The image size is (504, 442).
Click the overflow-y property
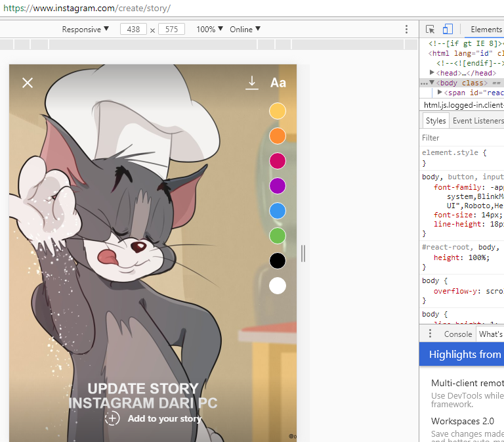[x=455, y=291]
